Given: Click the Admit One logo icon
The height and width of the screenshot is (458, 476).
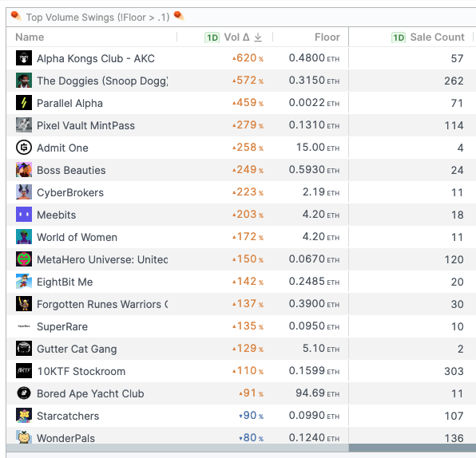Looking at the screenshot, I should [24, 148].
